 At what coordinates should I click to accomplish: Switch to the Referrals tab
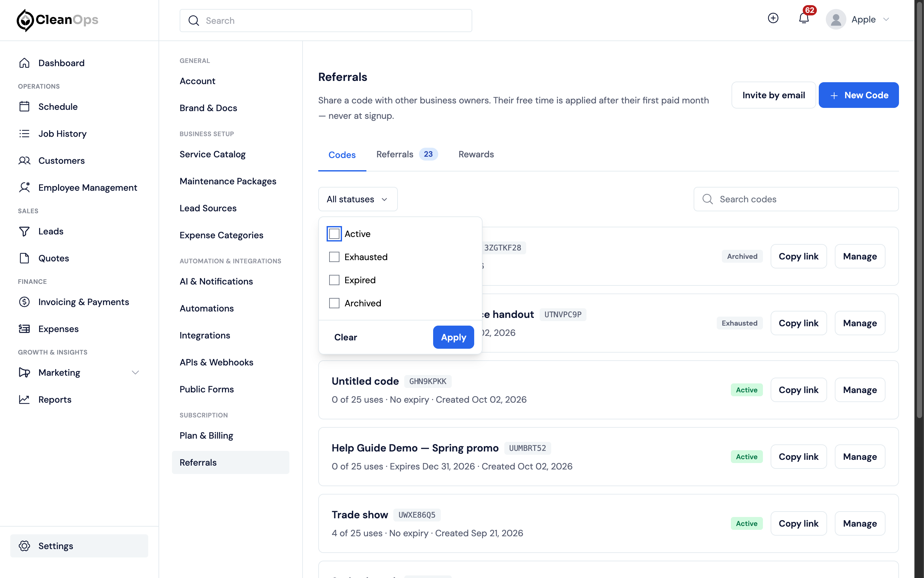point(407,154)
